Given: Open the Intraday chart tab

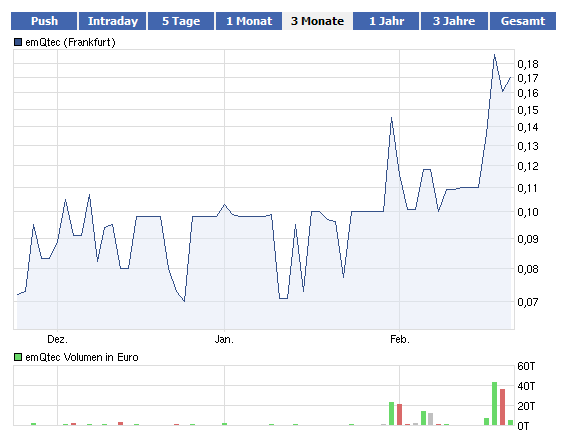Looking at the screenshot, I should 113,21.
